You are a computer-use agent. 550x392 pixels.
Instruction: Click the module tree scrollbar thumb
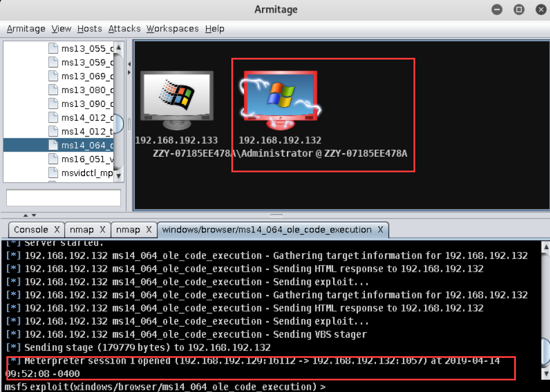click(x=119, y=123)
